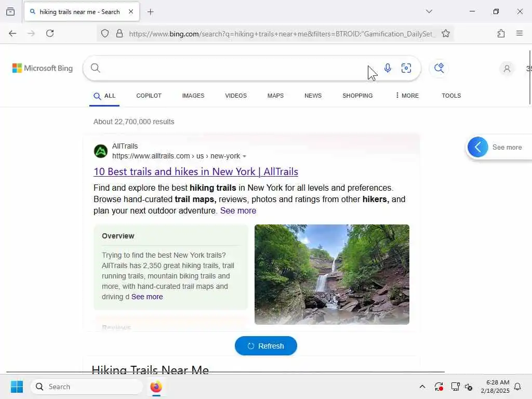Screen dimensions: 532x399
Task: Click the sidebar 'See more' label
Action: coord(507,147)
